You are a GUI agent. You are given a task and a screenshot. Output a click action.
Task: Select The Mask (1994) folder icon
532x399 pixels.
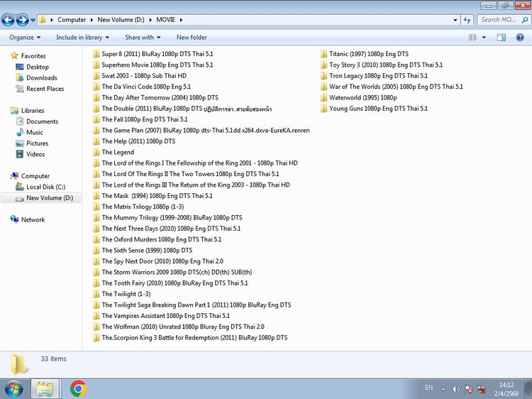click(x=96, y=195)
